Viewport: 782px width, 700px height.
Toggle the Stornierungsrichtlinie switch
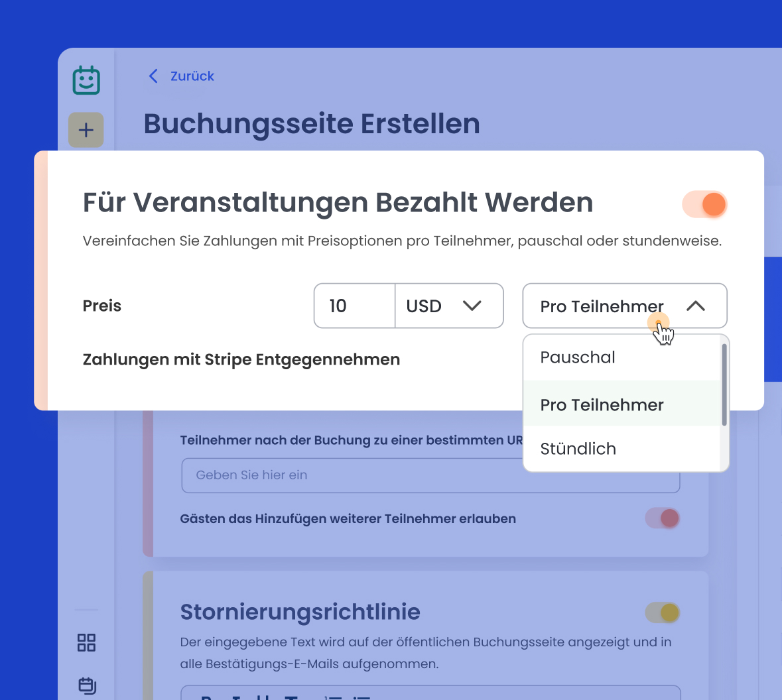point(663,612)
